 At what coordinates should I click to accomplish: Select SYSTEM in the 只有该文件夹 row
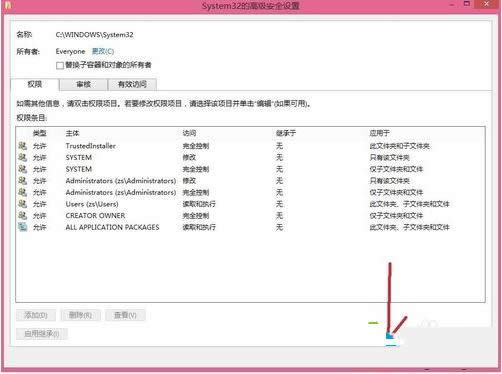point(79,157)
